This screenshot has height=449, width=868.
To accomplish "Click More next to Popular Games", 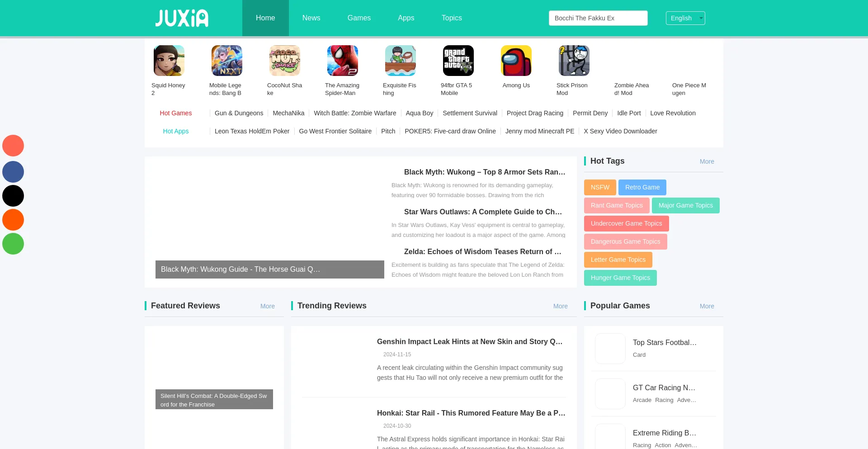I will click(x=707, y=306).
